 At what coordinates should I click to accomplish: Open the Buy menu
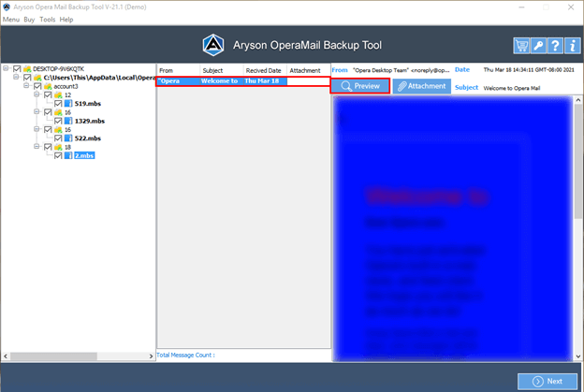(29, 20)
